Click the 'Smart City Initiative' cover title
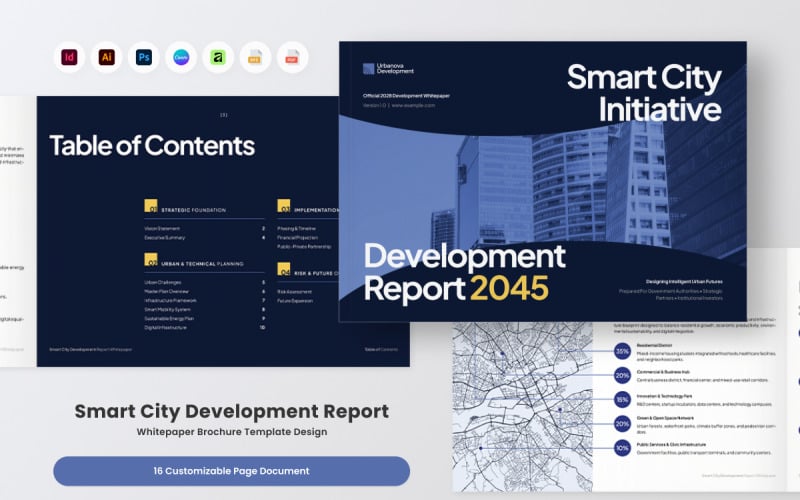The height and width of the screenshot is (500, 800). pos(644,93)
